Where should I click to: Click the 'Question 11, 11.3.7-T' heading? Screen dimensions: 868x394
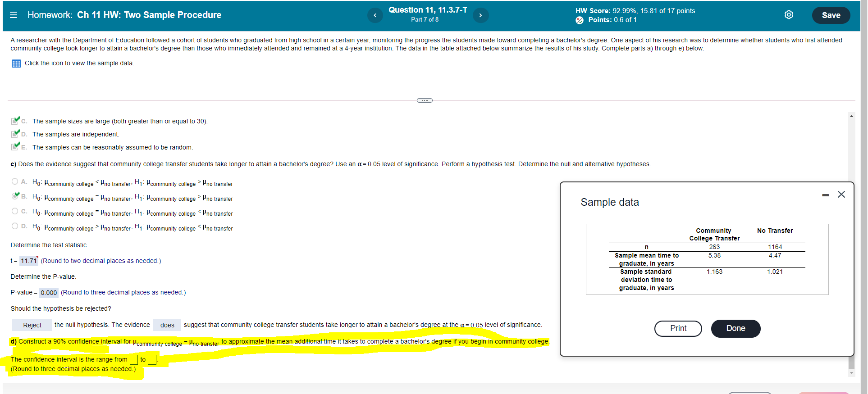tap(428, 10)
